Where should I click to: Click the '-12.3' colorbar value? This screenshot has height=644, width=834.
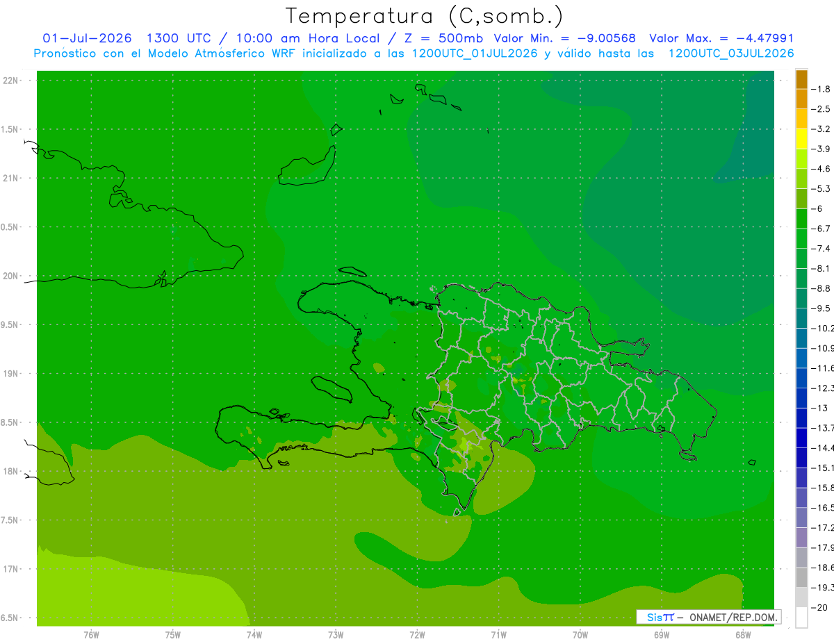click(823, 388)
